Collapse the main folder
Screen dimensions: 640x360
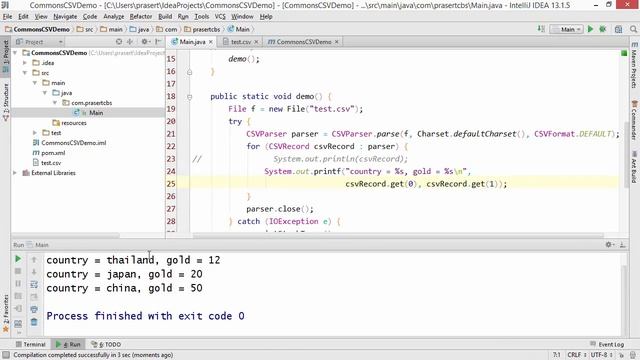click(x=35, y=83)
